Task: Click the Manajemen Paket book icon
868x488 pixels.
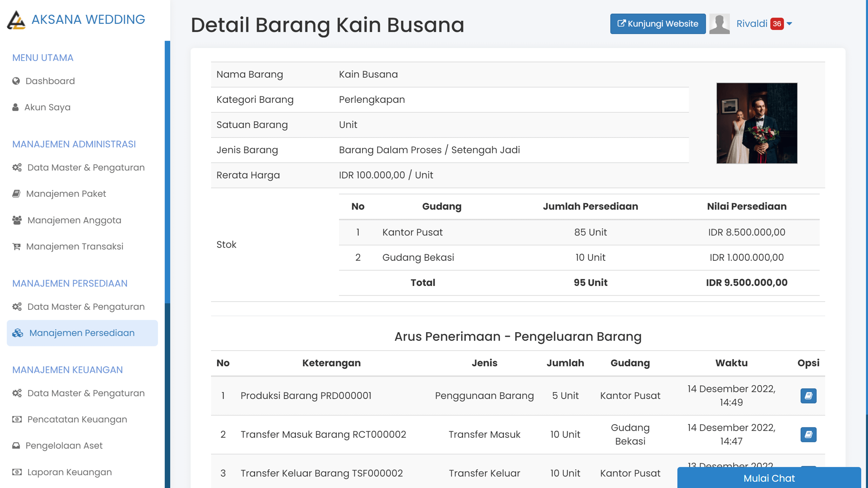Action: 16,193
